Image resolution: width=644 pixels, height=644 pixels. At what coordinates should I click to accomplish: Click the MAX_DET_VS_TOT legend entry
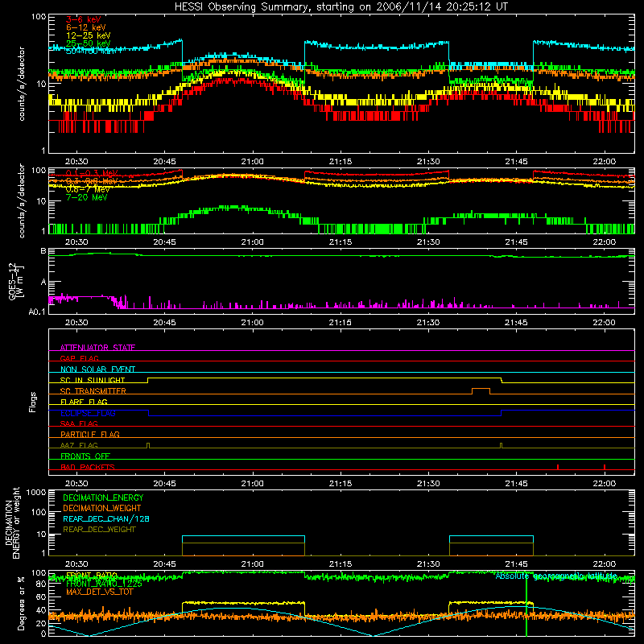100,592
